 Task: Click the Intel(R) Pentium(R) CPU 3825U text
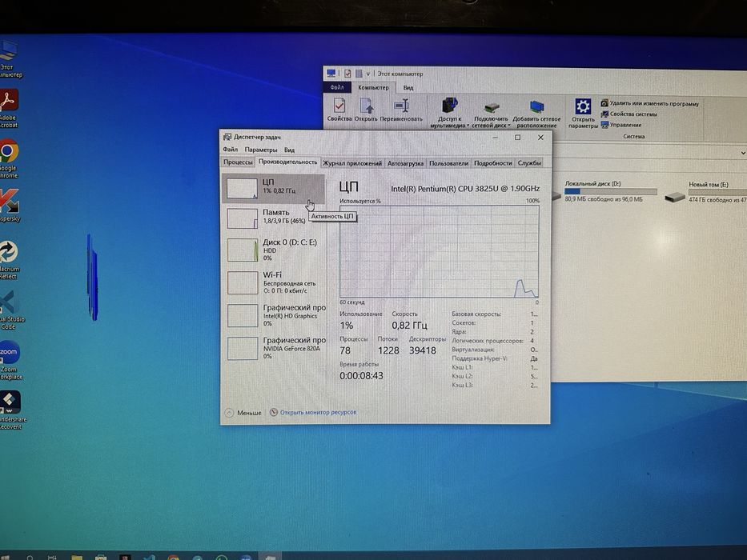pos(465,189)
